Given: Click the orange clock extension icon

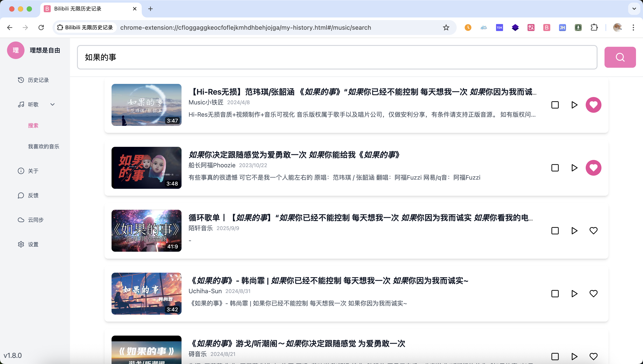Looking at the screenshot, I should [x=468, y=28].
